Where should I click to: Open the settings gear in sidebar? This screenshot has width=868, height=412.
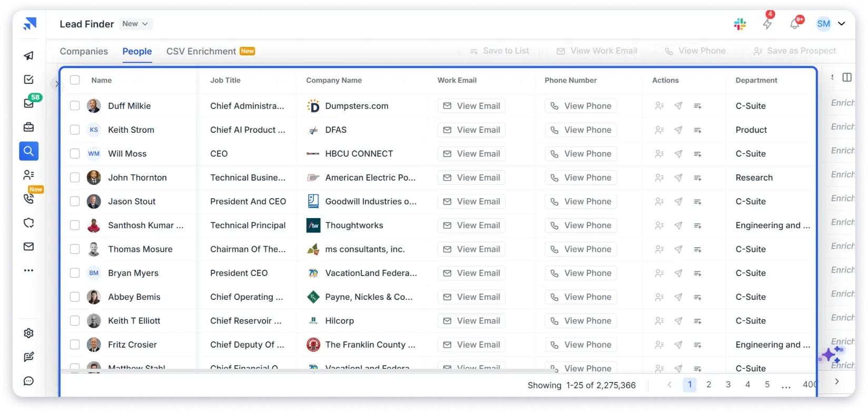[x=29, y=333]
